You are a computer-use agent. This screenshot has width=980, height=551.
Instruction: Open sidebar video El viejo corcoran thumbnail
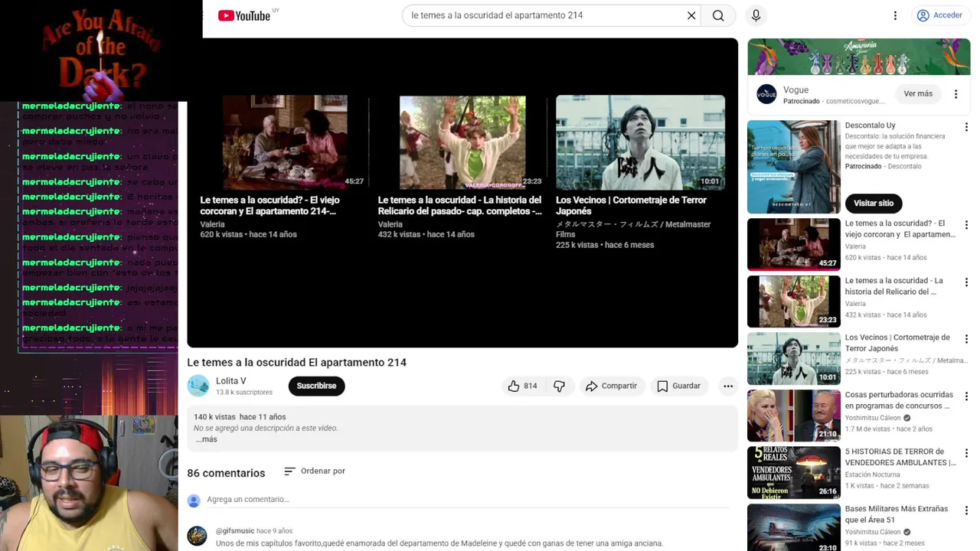tap(794, 244)
